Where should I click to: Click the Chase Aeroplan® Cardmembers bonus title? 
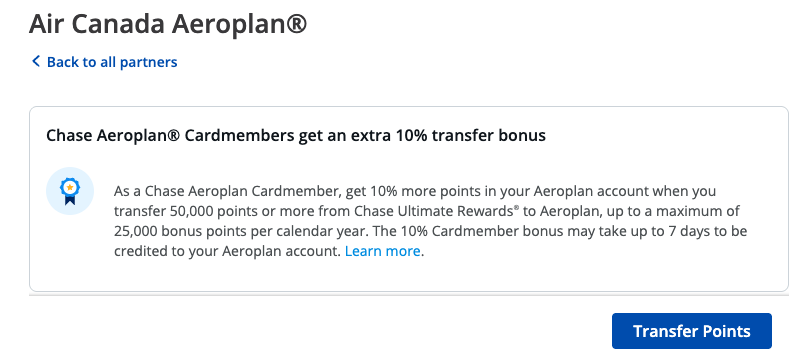[x=296, y=136]
